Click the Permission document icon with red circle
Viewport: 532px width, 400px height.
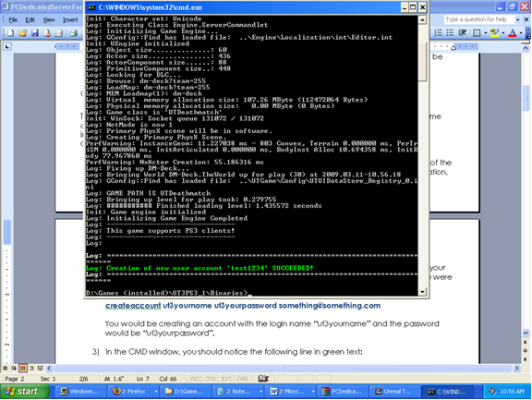tap(47, 33)
